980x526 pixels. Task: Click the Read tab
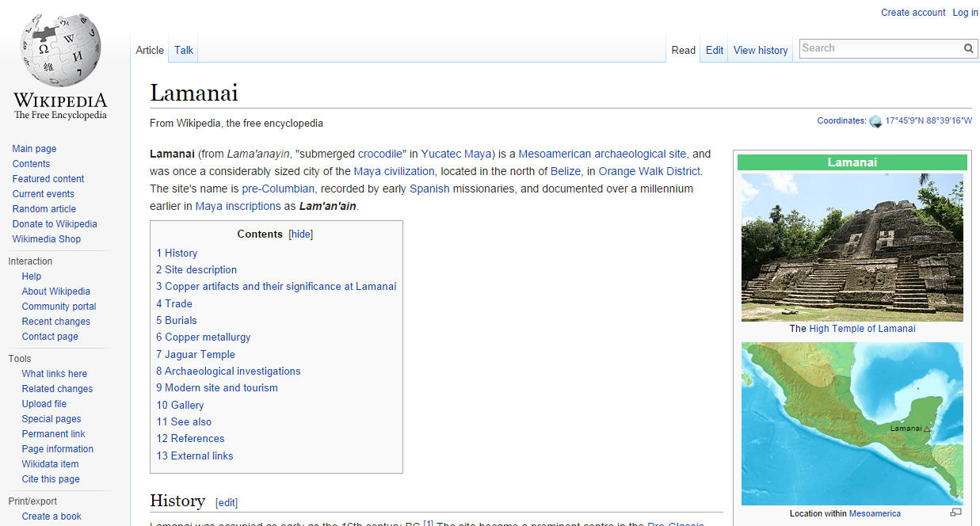[x=683, y=50]
